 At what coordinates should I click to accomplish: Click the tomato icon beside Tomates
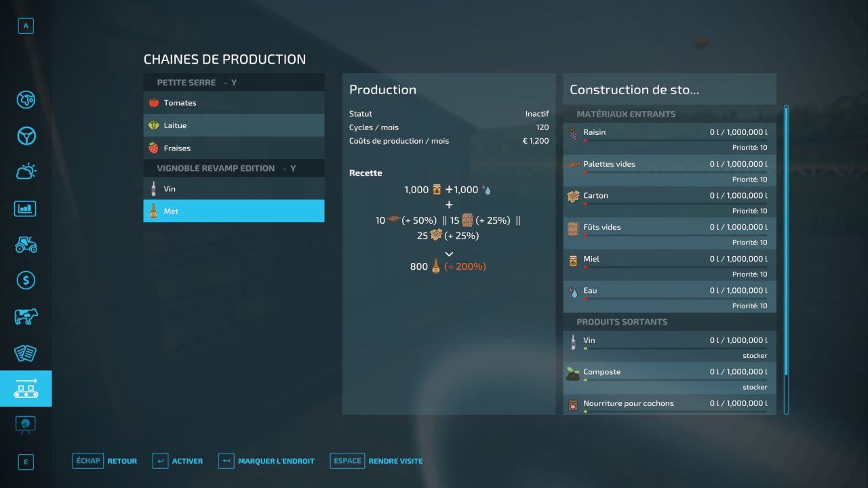153,103
